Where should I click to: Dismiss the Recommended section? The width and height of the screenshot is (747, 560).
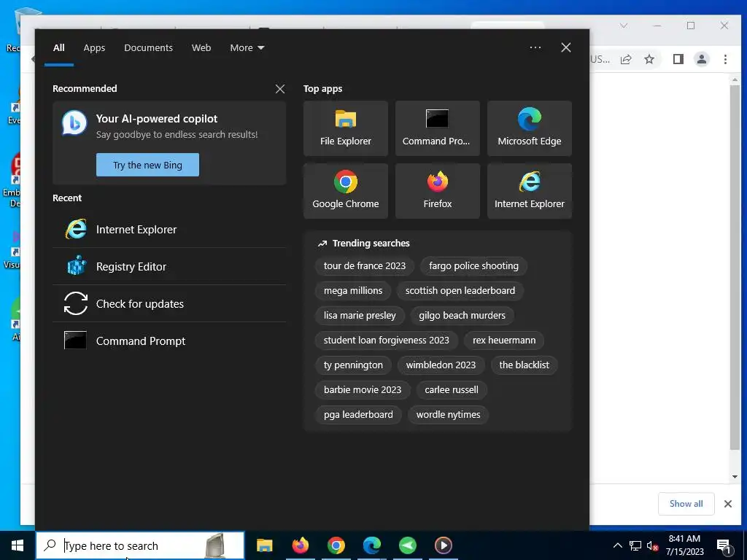click(x=280, y=89)
